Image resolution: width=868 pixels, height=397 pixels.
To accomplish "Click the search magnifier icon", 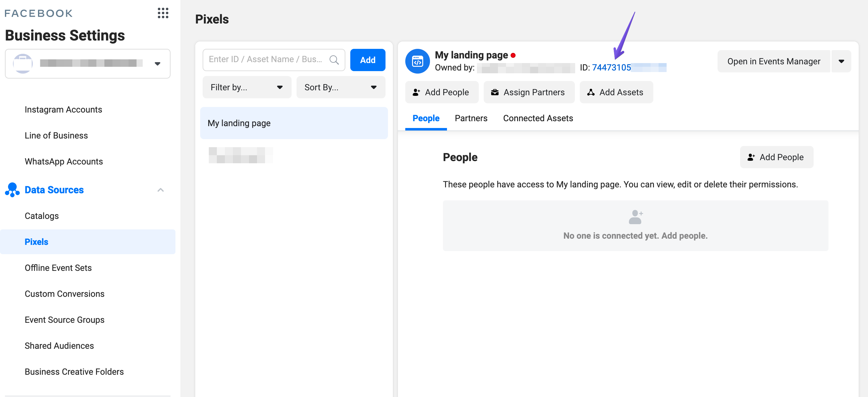I will coord(334,60).
